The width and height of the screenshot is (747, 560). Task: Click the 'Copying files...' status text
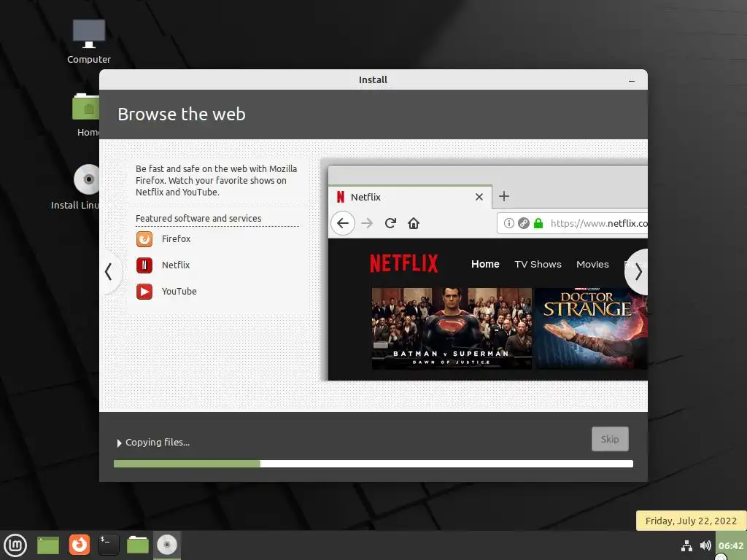[158, 443]
